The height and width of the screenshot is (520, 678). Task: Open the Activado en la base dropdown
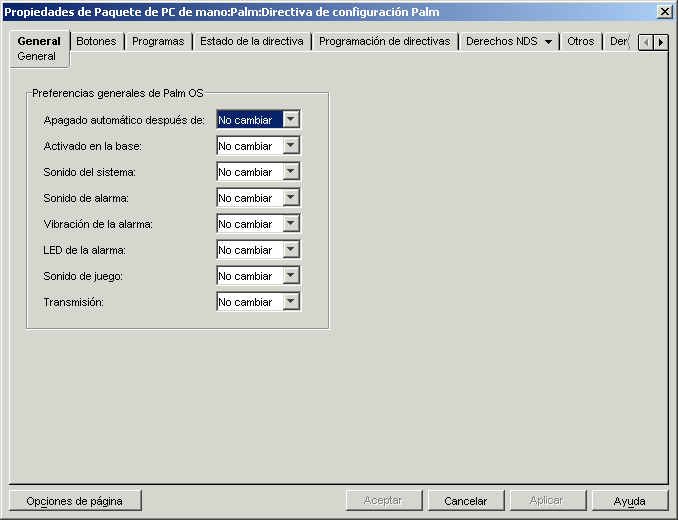click(x=291, y=146)
